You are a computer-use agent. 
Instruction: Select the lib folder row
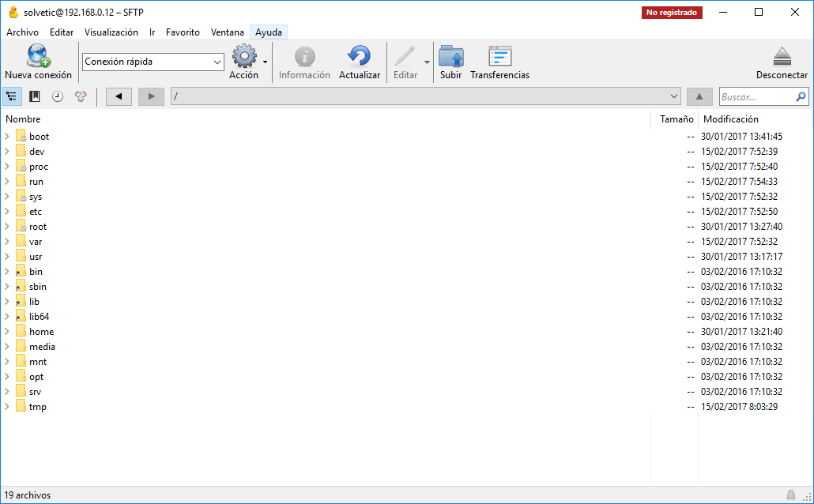click(406, 302)
